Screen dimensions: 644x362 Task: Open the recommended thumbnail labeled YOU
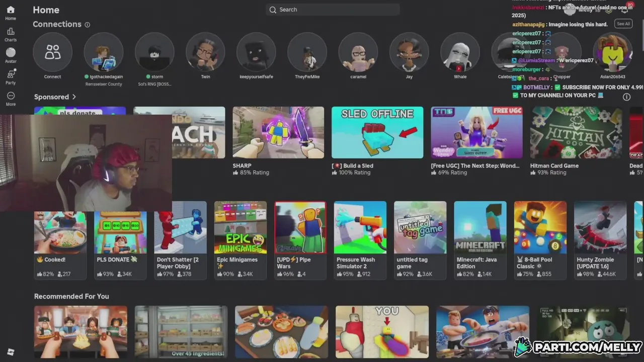(382, 332)
